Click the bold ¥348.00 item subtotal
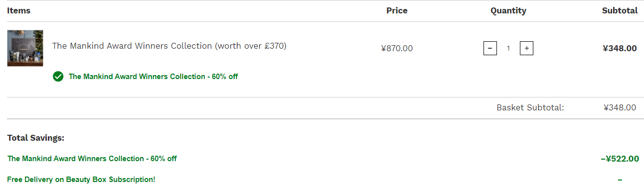Image resolution: width=644 pixels, height=185 pixels. (x=620, y=48)
